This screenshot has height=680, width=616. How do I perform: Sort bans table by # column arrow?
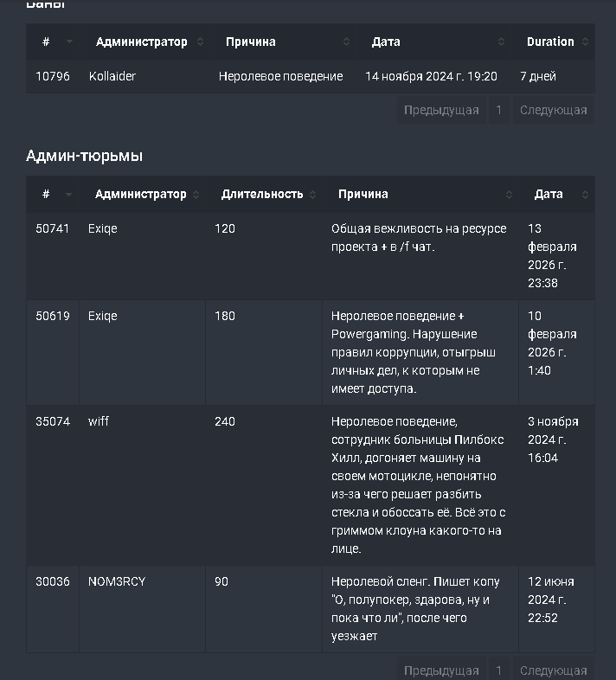tap(69, 42)
